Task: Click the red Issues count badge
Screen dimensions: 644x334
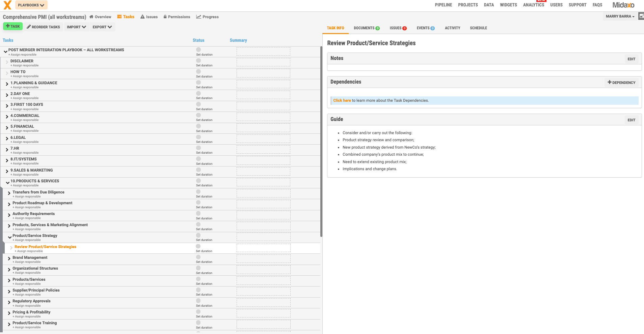Action: point(405,28)
